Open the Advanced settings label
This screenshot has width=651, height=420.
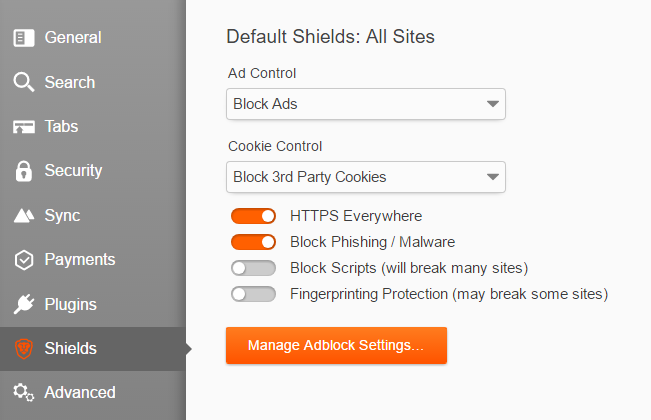[80, 393]
